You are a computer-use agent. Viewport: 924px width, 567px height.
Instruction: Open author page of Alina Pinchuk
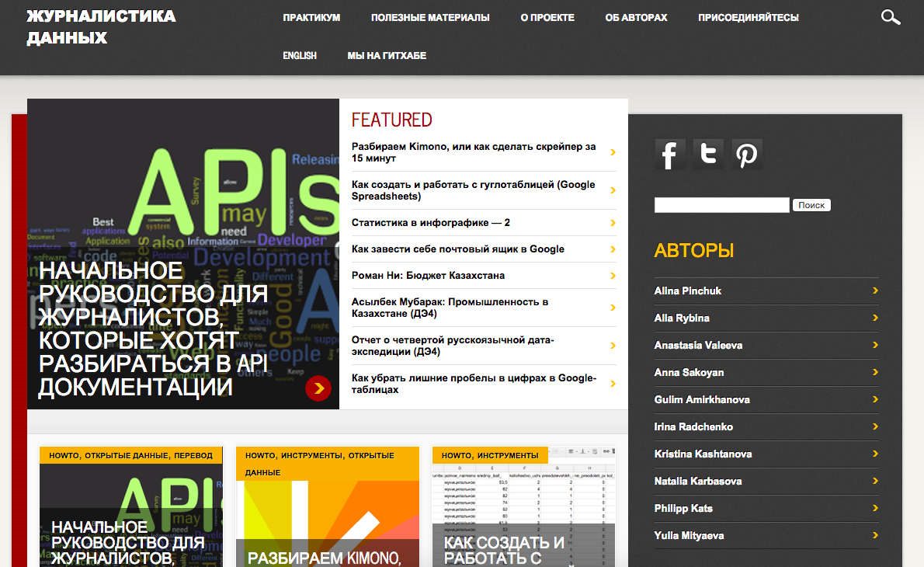(687, 290)
